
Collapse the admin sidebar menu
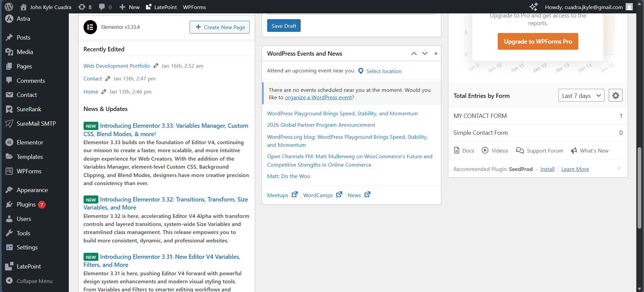34,281
